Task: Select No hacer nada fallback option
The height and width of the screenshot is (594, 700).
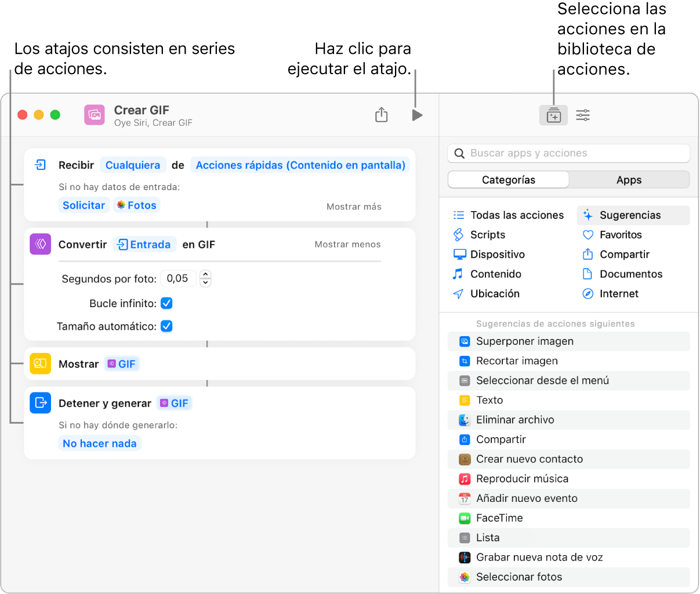Action: 100,443
